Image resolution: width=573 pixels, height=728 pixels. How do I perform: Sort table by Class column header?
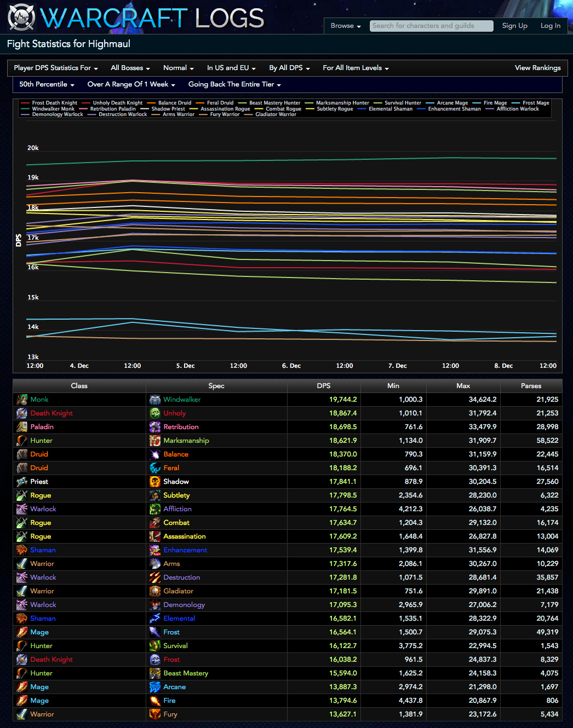[x=79, y=386]
